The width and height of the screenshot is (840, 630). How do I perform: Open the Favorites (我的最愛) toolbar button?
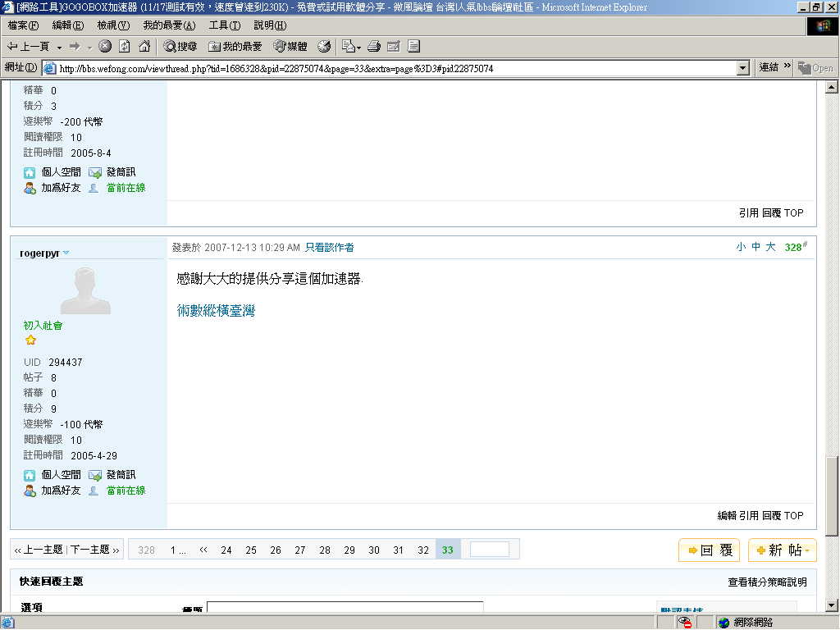click(235, 46)
